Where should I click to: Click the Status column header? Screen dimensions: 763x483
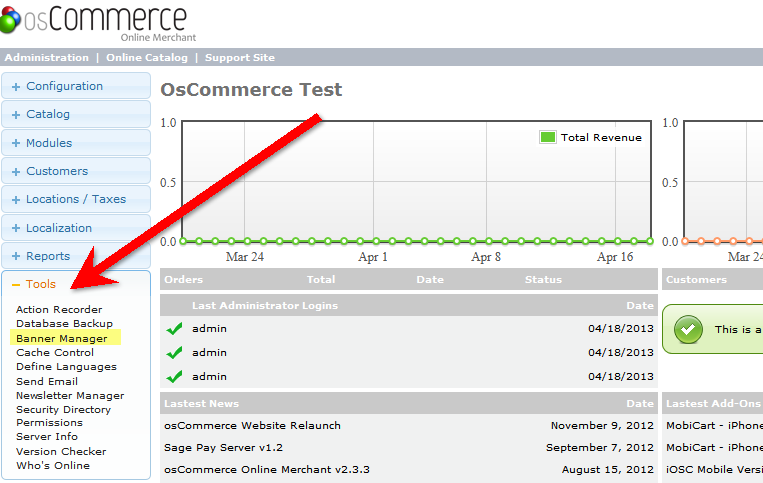point(543,279)
